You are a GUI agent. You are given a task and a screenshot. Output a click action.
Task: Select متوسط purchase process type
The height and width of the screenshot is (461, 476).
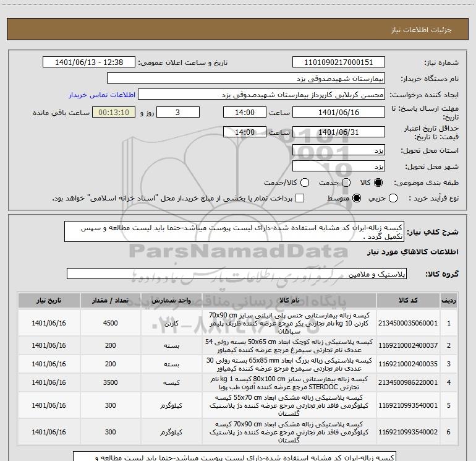(356, 198)
